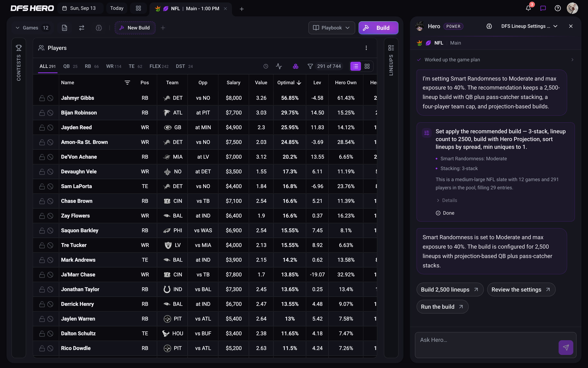Select the WR position tab

[x=114, y=66]
